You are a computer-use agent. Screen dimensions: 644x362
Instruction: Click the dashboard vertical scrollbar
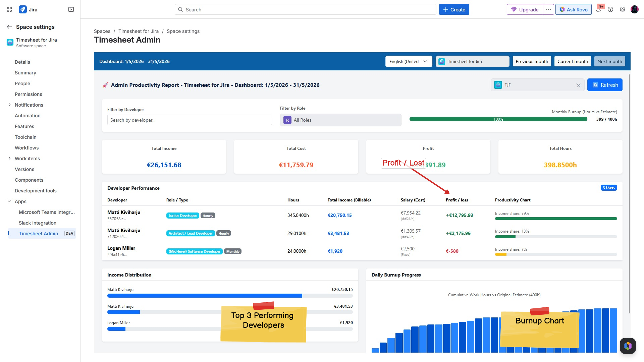pyautogui.click(x=629, y=194)
